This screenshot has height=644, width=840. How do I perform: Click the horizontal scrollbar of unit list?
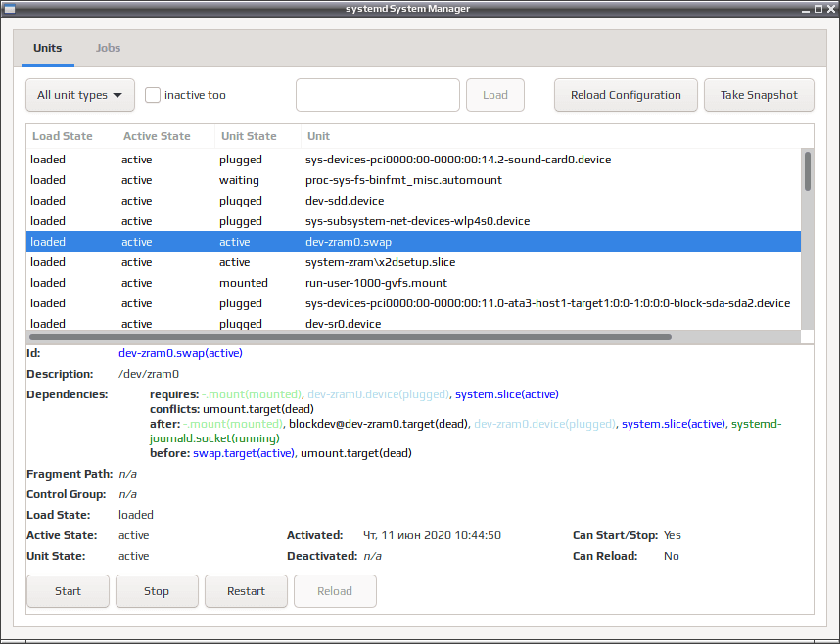tap(350, 337)
